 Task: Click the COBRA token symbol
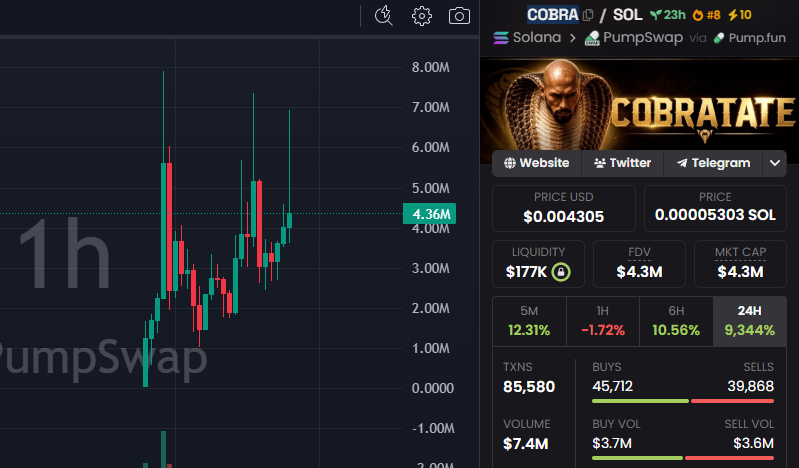[553, 15]
